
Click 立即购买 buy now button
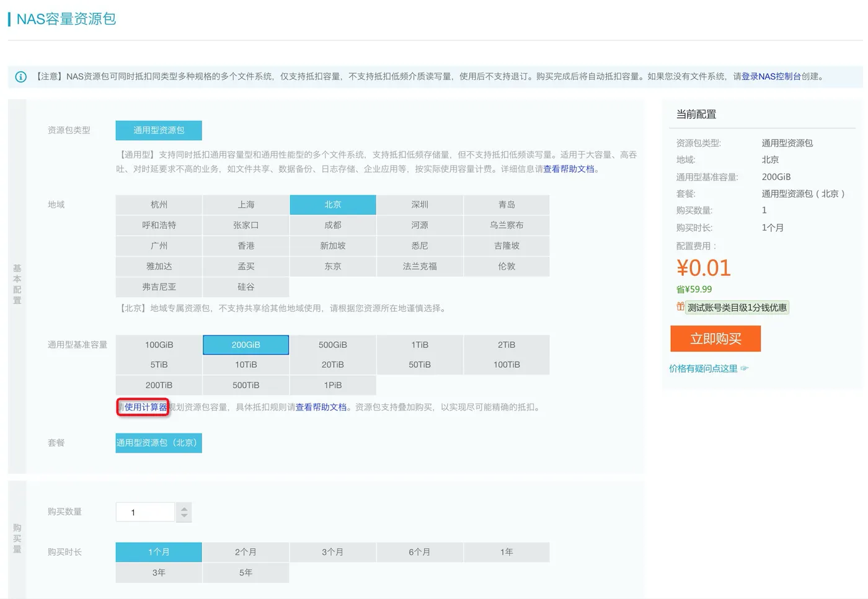click(715, 339)
